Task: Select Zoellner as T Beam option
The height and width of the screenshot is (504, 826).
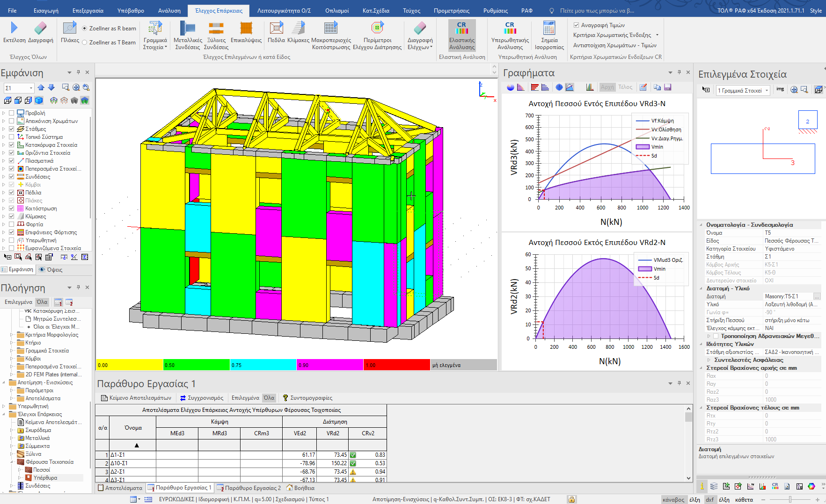Action: (85, 43)
